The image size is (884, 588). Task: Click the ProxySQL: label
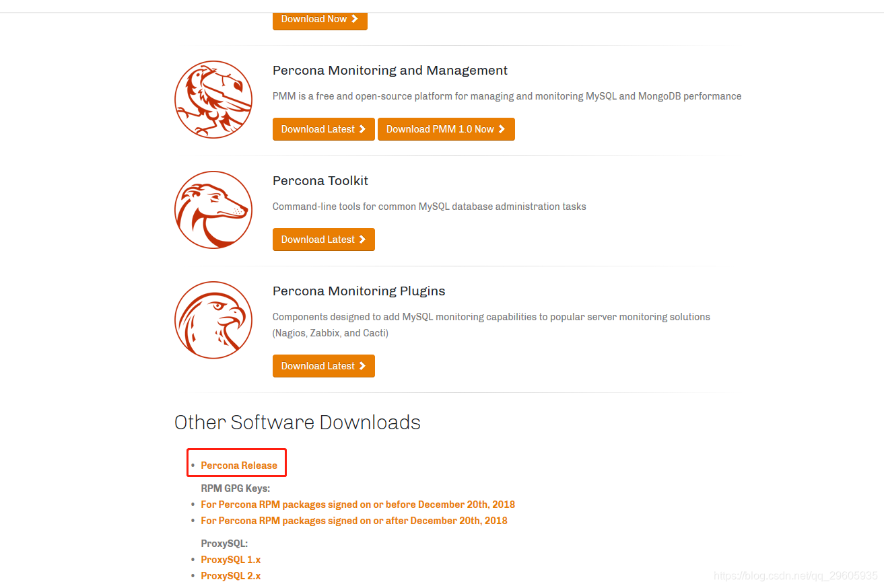click(224, 544)
